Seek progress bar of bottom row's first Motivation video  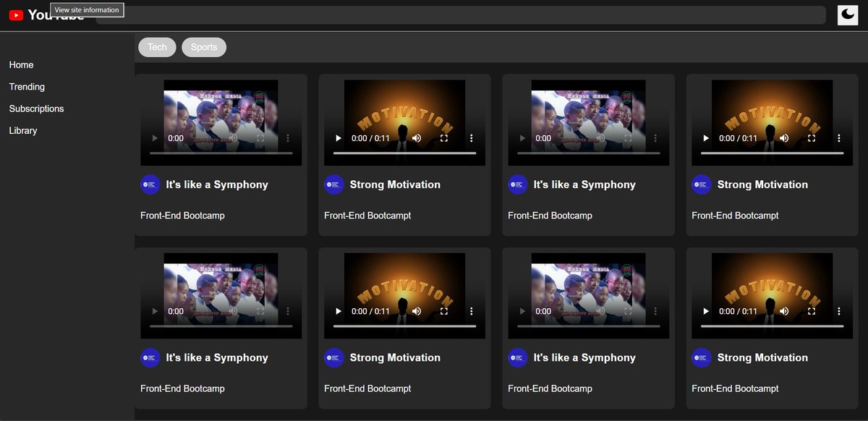tap(405, 326)
